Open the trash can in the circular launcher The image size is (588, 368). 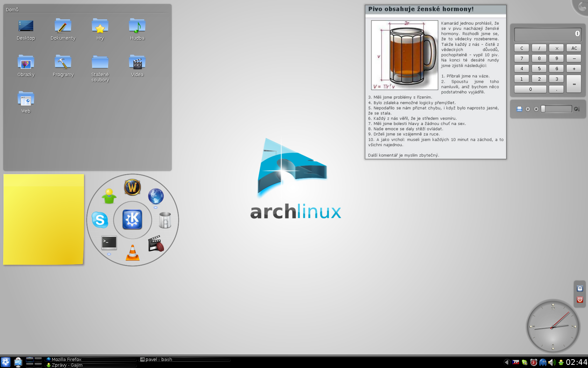pyautogui.click(x=165, y=220)
